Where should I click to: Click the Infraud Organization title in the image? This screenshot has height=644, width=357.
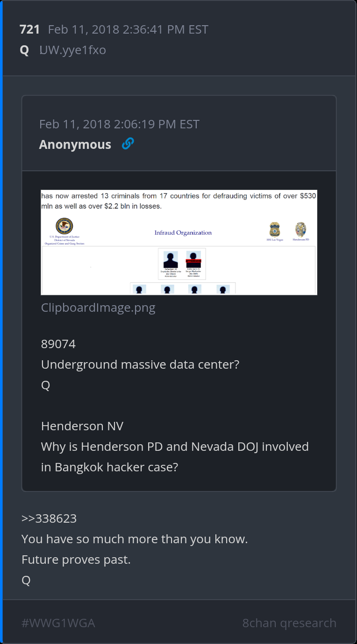(x=183, y=232)
